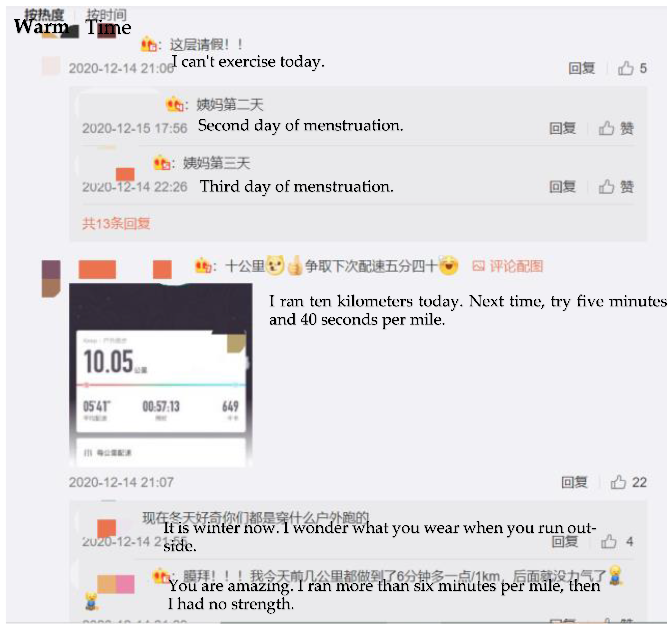The height and width of the screenshot is (630, 672).
Task: Open the comment picture icon link
Action: click(507, 266)
